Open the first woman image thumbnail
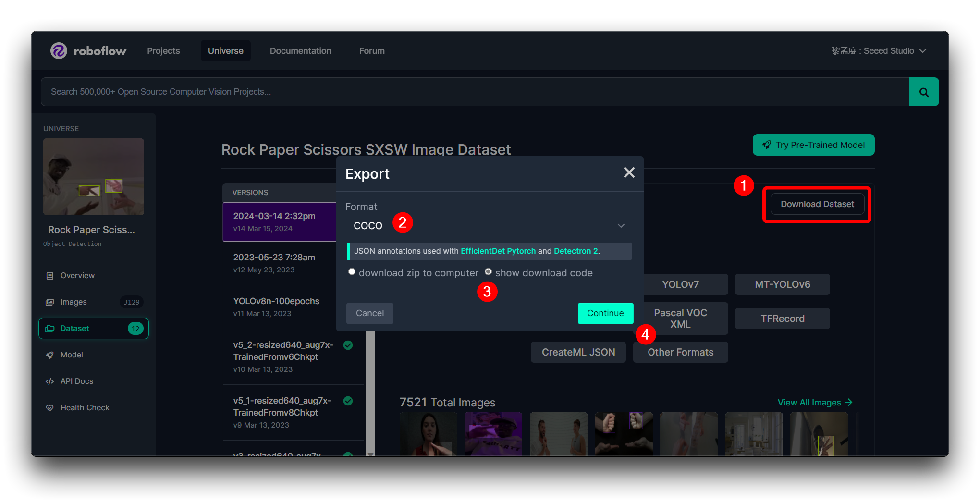Viewport: 980px width, 503px height. (428, 434)
